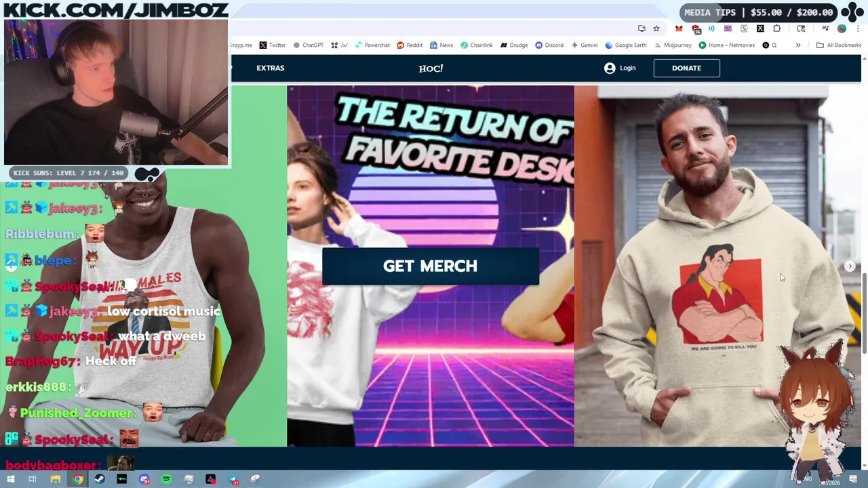
Task: Open the Midjourney bookmark
Action: coord(673,45)
